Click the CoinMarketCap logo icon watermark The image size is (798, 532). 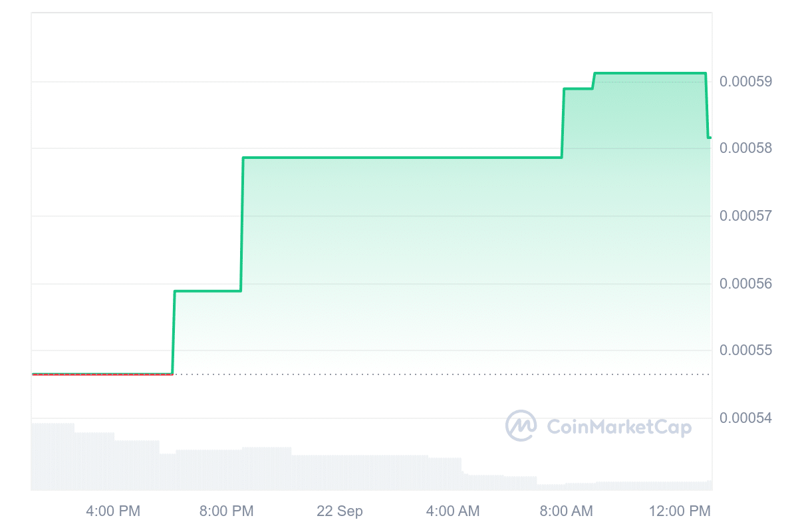pos(521,426)
